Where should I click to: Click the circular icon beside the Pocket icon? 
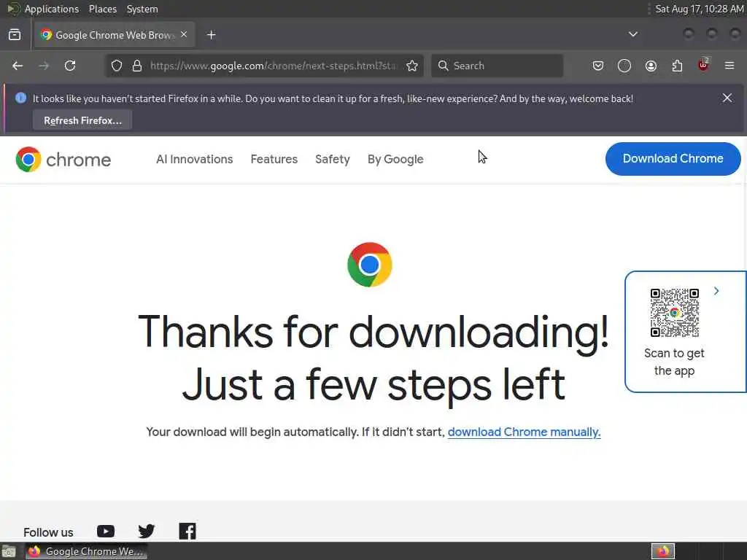(624, 66)
